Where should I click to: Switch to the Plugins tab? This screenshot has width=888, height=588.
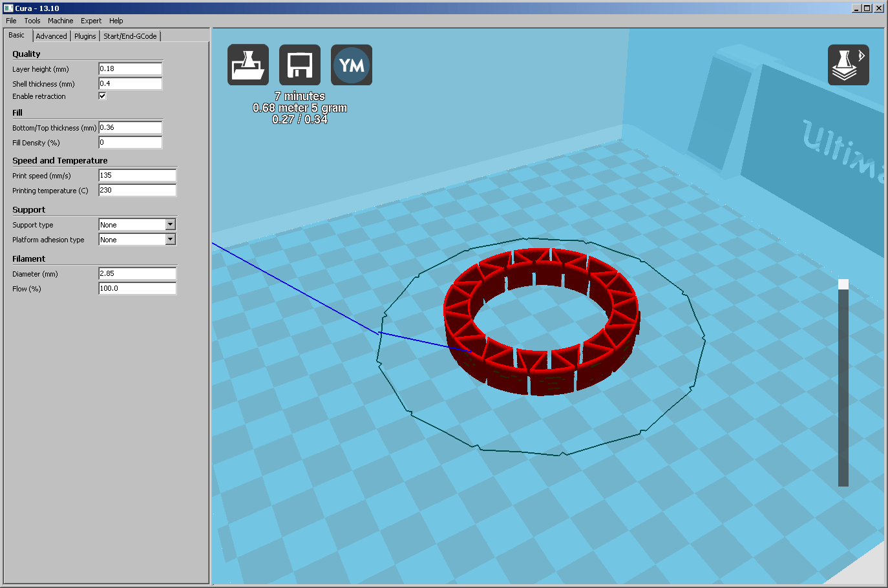point(85,36)
